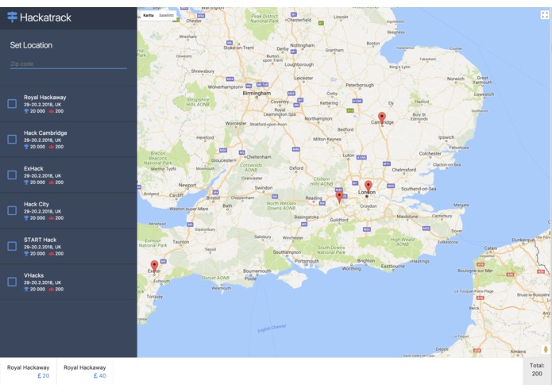Viewport: 552px width, 392px height.
Task: Click the map marker on London
Action: [369, 186]
